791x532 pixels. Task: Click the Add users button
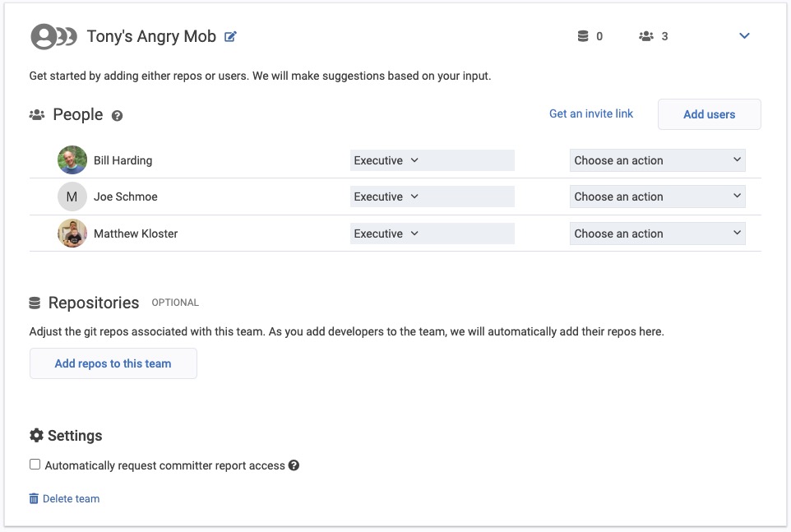(709, 114)
